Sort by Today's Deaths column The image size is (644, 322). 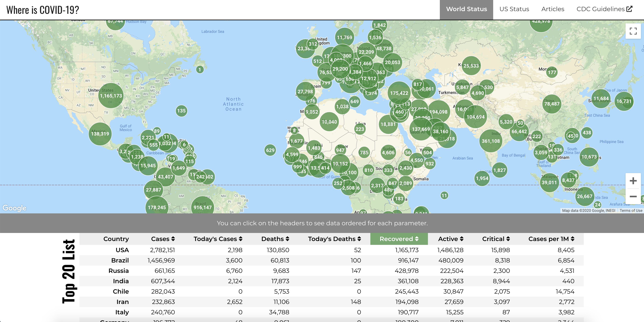(334, 239)
